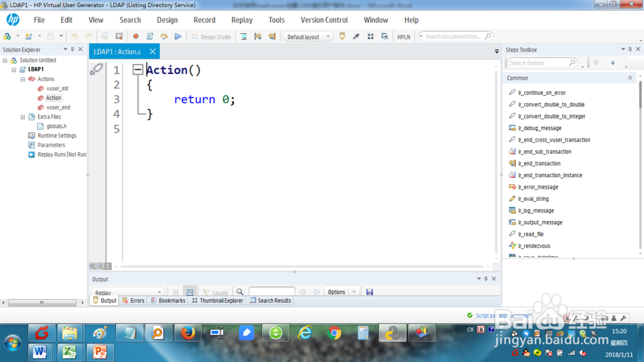Click the compile script icon in toolbar

150,36
